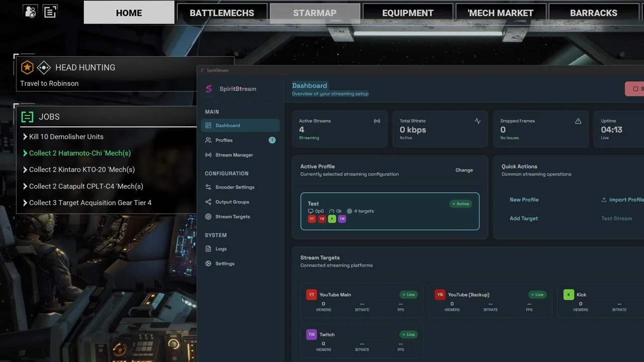Screen dimensions: 644x362
Task: Click the diamond waypoint icon beside HEAD HUNTING
Action: tap(44, 67)
